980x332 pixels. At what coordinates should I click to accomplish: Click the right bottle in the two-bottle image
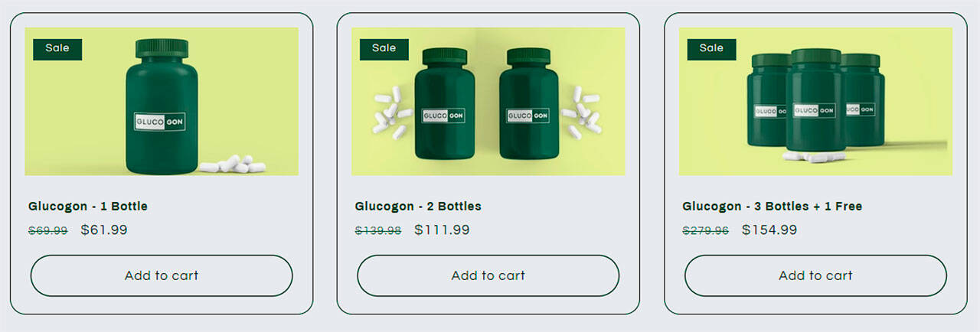click(x=528, y=103)
